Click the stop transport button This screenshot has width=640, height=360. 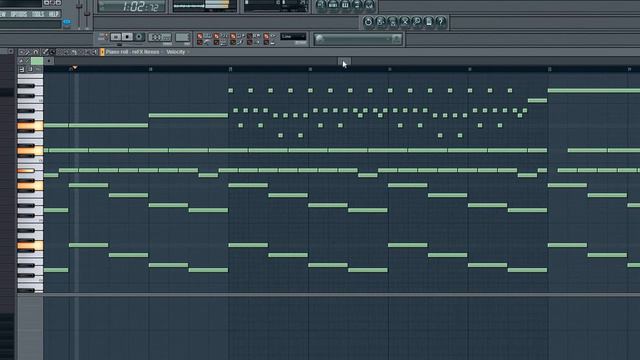tap(127, 37)
